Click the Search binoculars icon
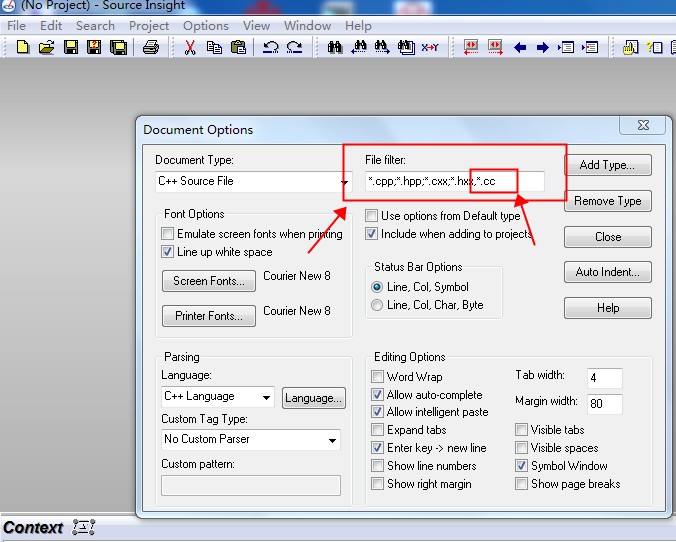The width and height of the screenshot is (676, 542). click(335, 47)
